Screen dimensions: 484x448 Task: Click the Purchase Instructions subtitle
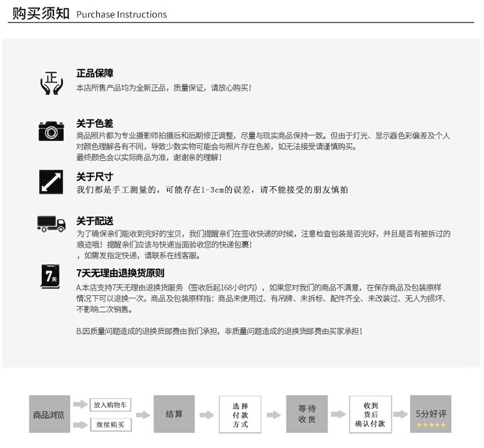click(x=121, y=14)
